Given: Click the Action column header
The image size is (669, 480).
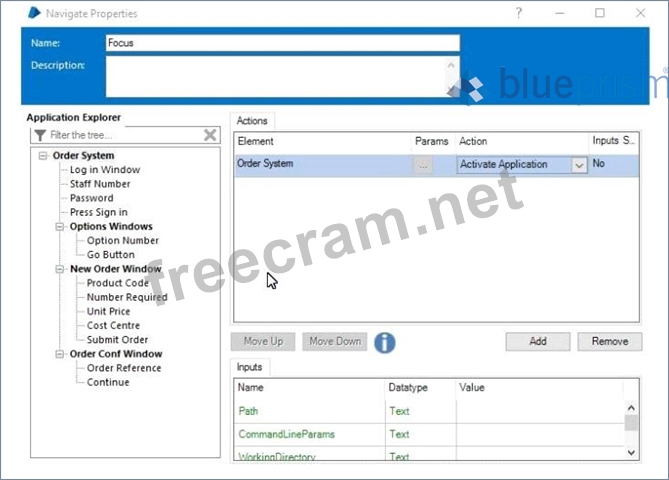Looking at the screenshot, I should click(x=522, y=142).
